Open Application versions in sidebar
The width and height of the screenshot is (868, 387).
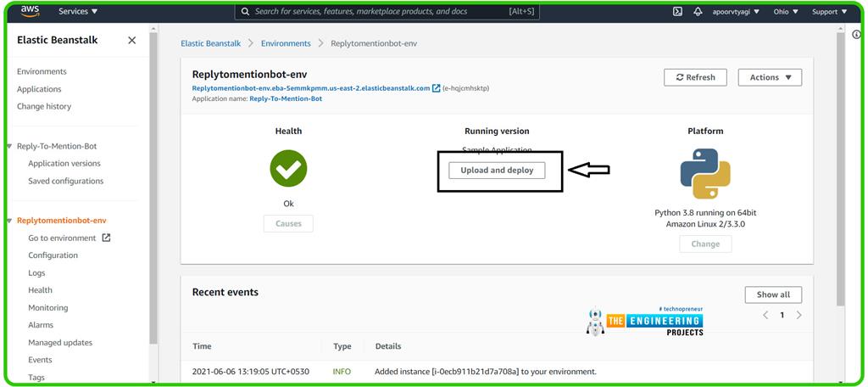pyautogui.click(x=64, y=164)
